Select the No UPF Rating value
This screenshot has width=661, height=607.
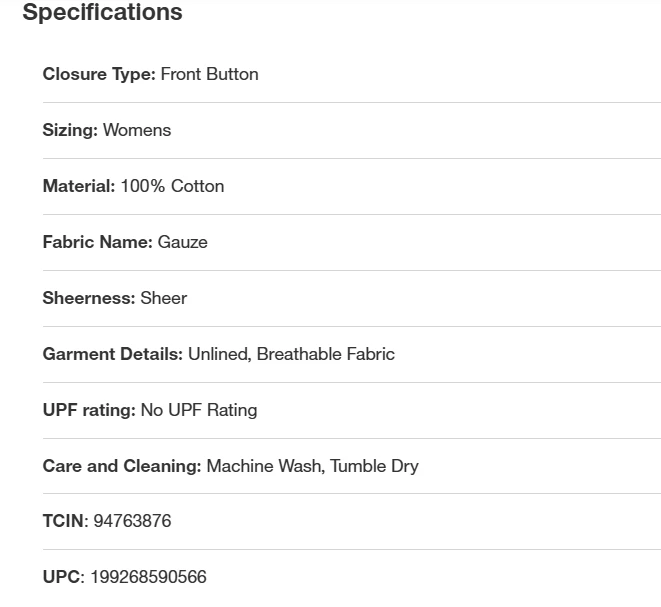[x=199, y=410]
